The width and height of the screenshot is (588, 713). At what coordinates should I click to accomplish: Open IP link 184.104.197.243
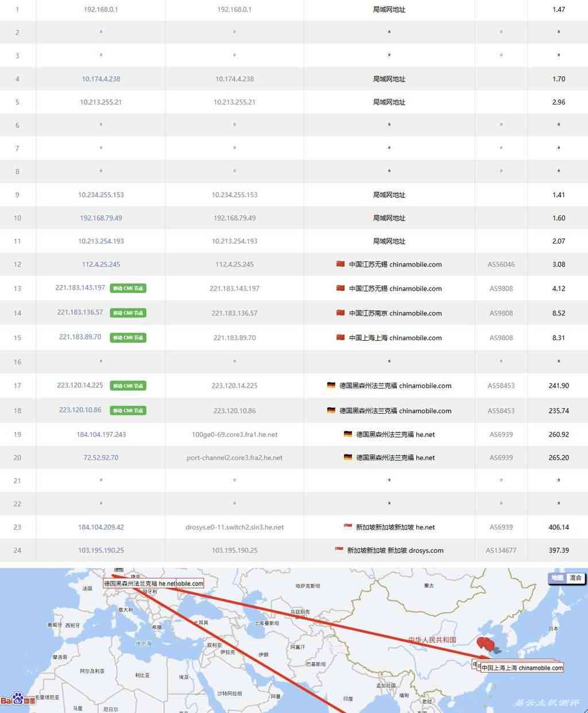coord(101,434)
